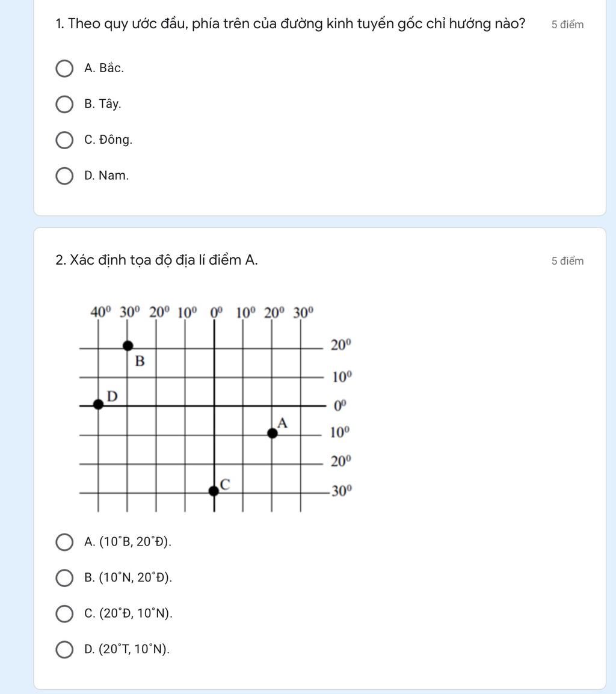Click the 0° longitude label atop the grid
This screenshot has height=694, width=616.
click(216, 313)
